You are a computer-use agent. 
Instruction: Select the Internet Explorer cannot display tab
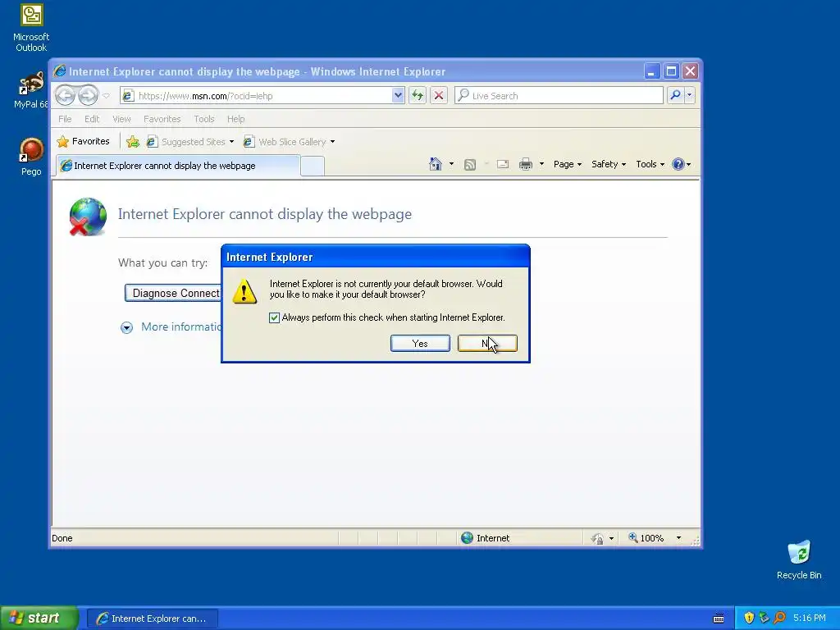click(x=178, y=166)
